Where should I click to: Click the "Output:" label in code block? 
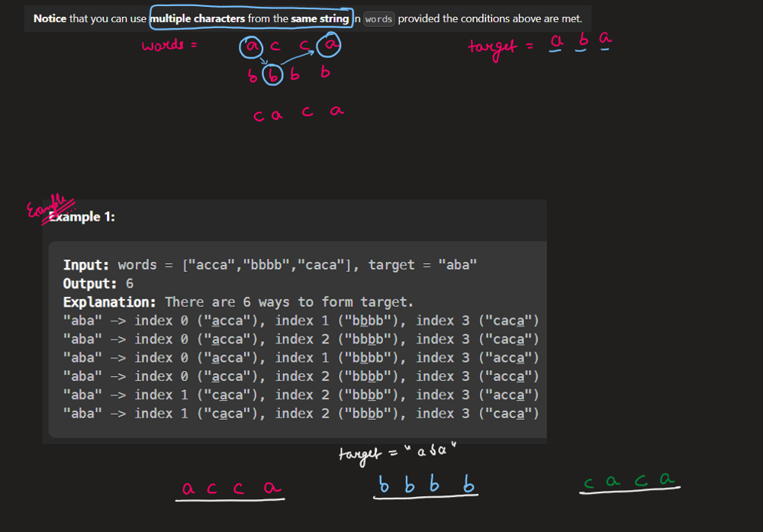(x=91, y=283)
